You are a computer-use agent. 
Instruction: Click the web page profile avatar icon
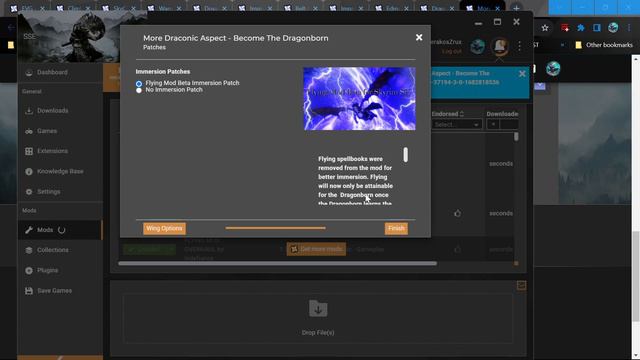coord(553,68)
